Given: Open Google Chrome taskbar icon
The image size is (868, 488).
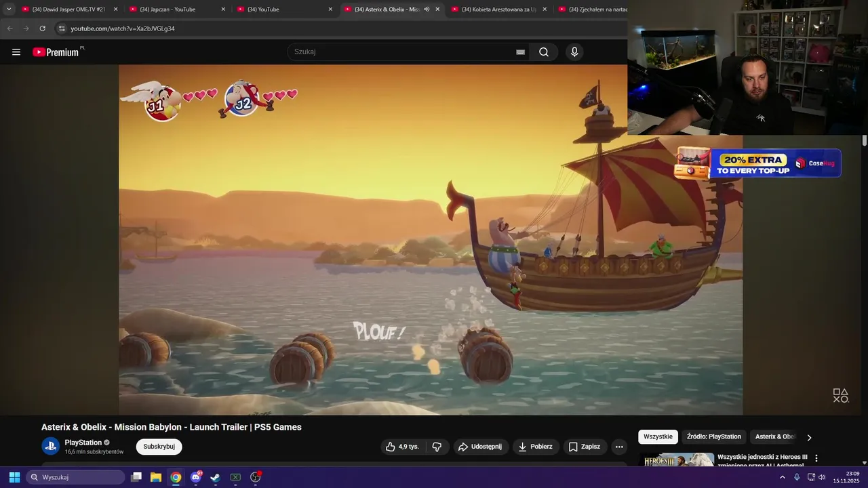Looking at the screenshot, I should click(x=176, y=477).
